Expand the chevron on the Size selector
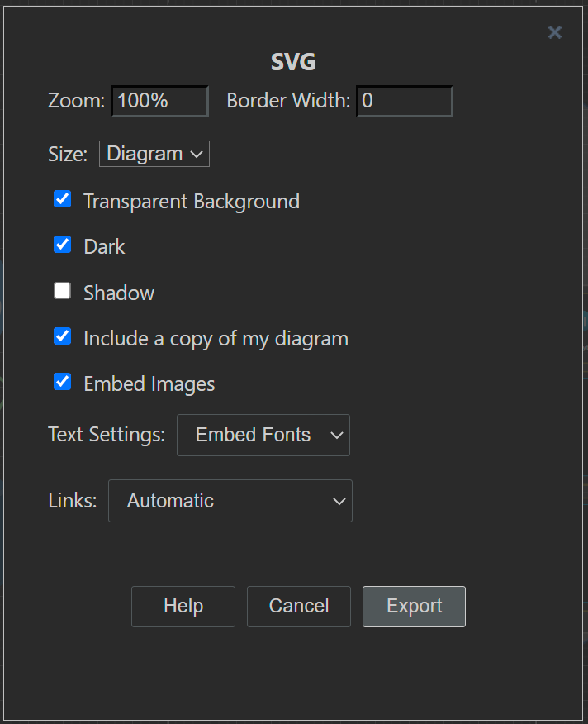This screenshot has height=724, width=588. pos(197,153)
